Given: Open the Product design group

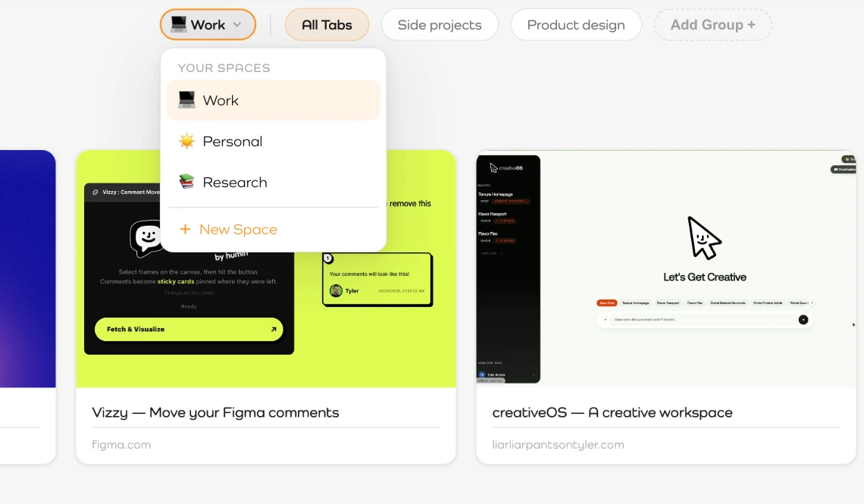Looking at the screenshot, I should click(576, 25).
